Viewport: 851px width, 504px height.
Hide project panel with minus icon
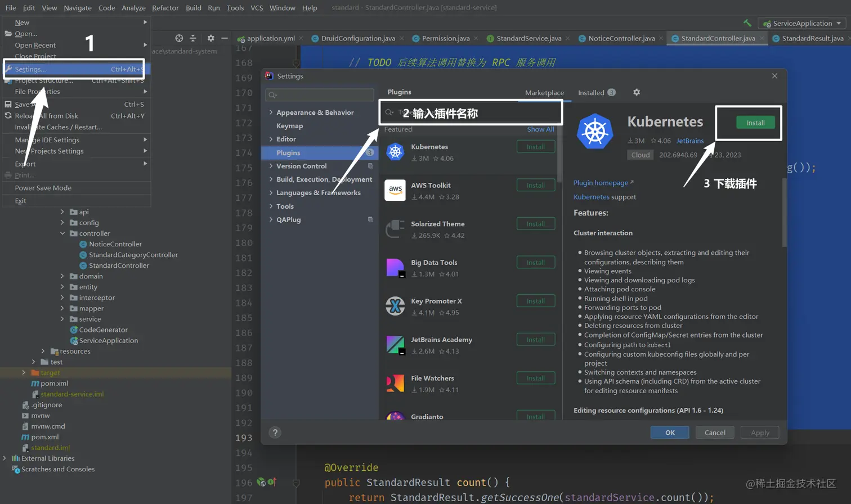click(225, 38)
